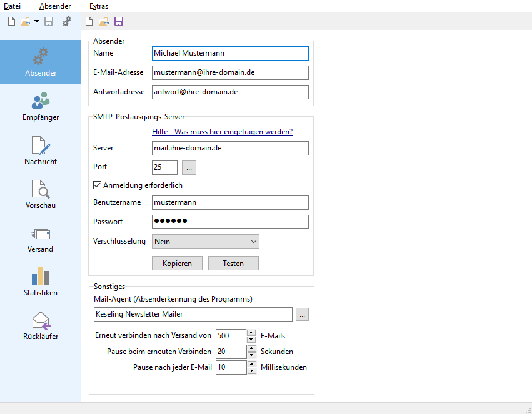This screenshot has height=414, width=532.
Task: Open the Empfänger section in sidebar
Action: 41,106
